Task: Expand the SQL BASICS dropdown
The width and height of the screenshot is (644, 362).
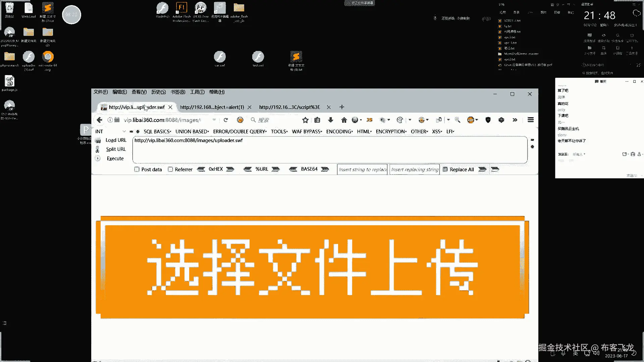Action: coord(157,131)
